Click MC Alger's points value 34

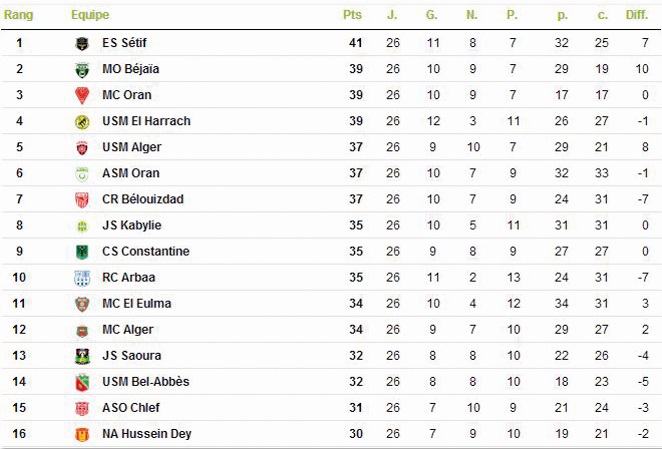[353, 330]
